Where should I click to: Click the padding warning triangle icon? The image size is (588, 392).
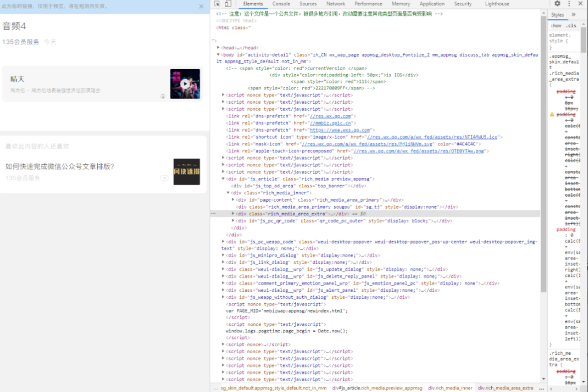(552, 115)
